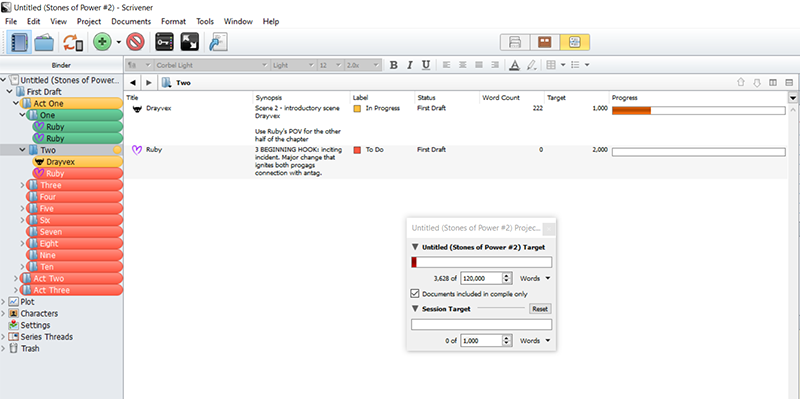Collapse the project Target section triangle
The height and width of the screenshot is (399, 800).
coord(415,247)
